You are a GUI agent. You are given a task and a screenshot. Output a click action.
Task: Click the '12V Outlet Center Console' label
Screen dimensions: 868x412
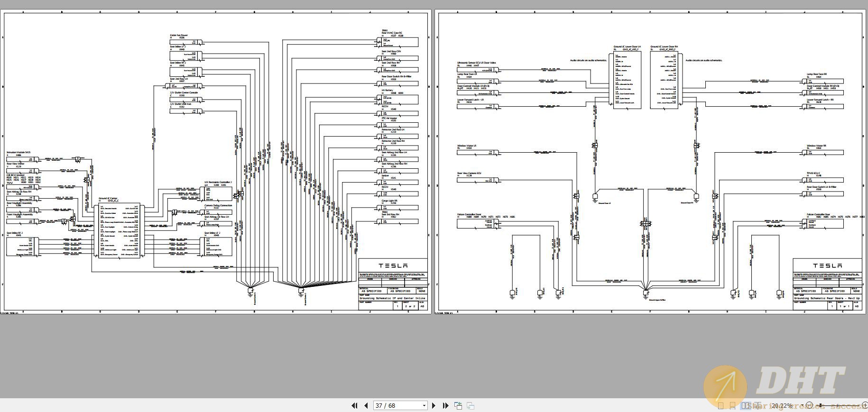(184, 93)
